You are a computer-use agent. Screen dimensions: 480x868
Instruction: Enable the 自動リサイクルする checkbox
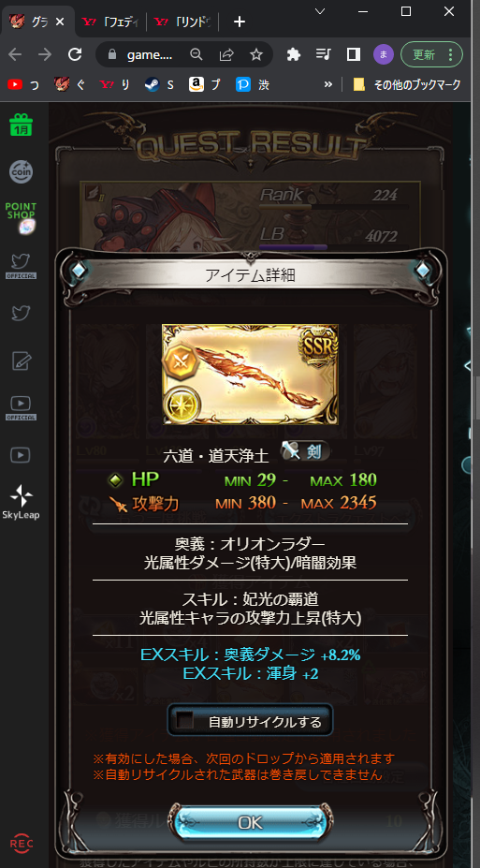coord(184,720)
